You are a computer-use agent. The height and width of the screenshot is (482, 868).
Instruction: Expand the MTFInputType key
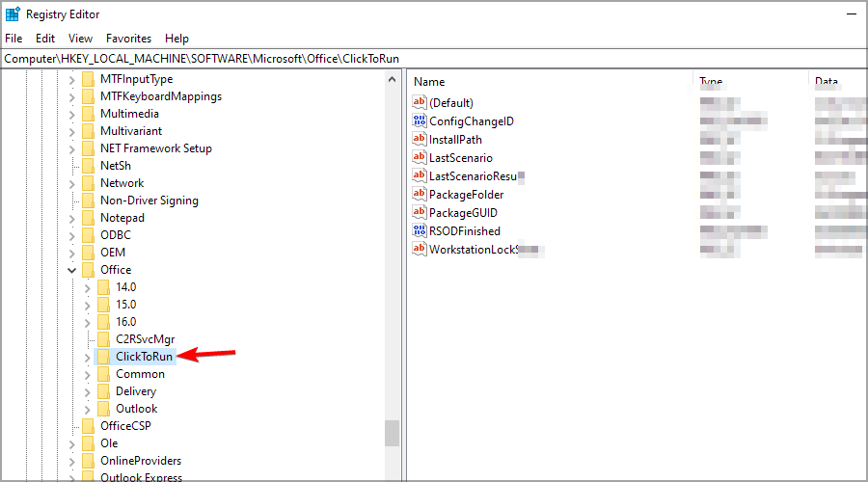point(71,80)
